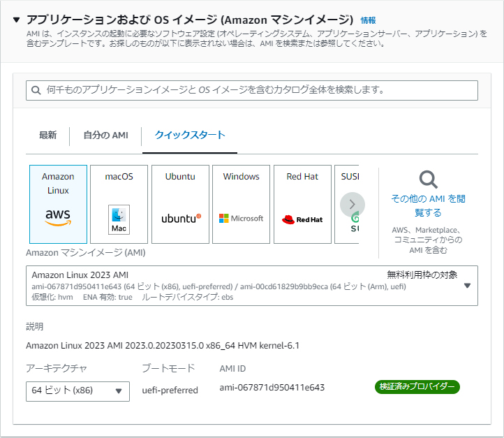The height and width of the screenshot is (438, 504).
Task: Click the AMI ID value text
Action: pos(272,388)
